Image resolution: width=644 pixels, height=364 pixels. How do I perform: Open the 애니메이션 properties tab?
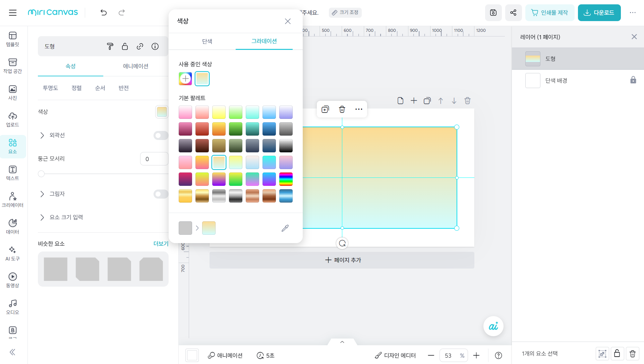[135, 66]
